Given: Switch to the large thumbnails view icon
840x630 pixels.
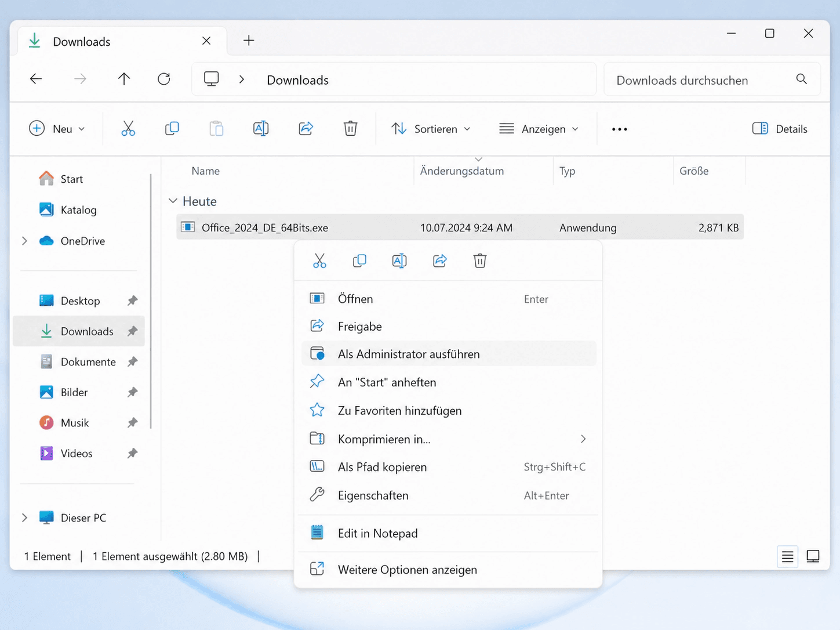Looking at the screenshot, I should [x=813, y=556].
